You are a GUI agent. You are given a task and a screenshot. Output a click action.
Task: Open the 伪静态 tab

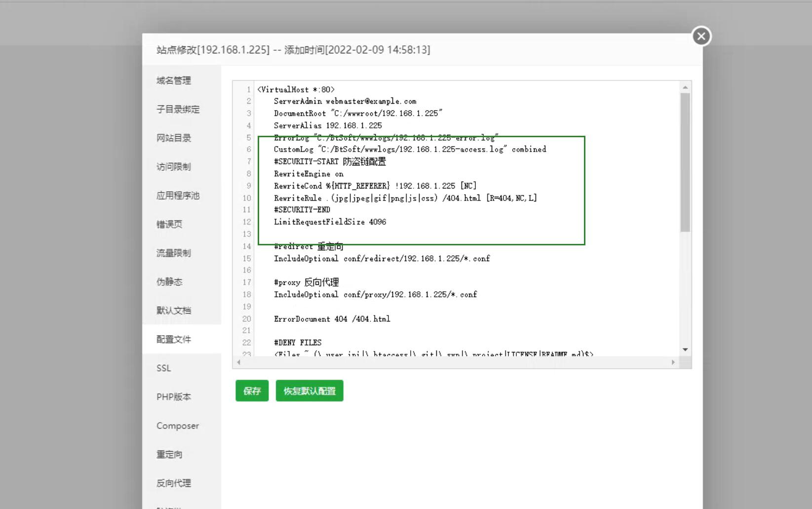tap(169, 282)
